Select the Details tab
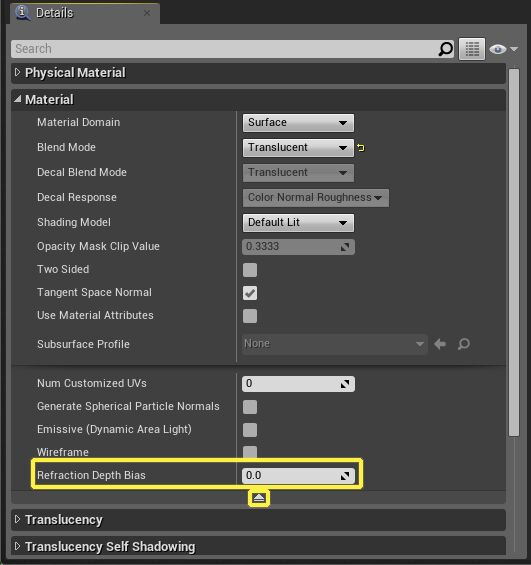Screen dimensions: 531x565 (85, 13)
